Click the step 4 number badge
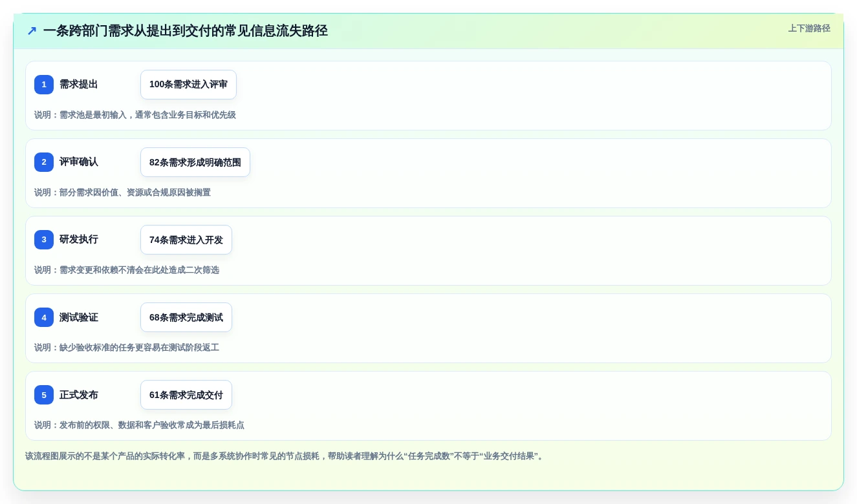The image size is (857, 504). pos(44,317)
